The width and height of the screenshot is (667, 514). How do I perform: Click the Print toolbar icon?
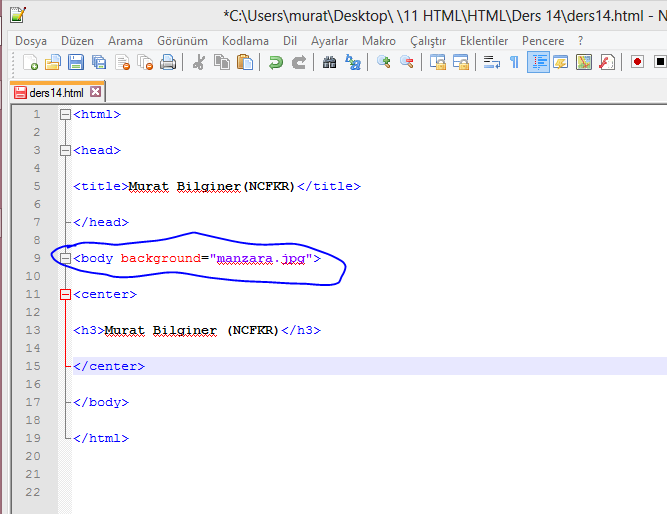click(168, 62)
